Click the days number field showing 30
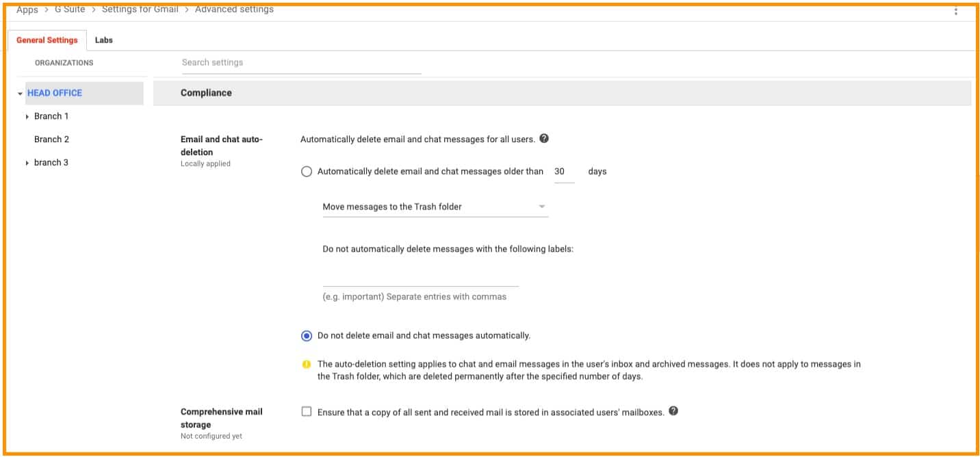This screenshot has width=980, height=457. 563,172
